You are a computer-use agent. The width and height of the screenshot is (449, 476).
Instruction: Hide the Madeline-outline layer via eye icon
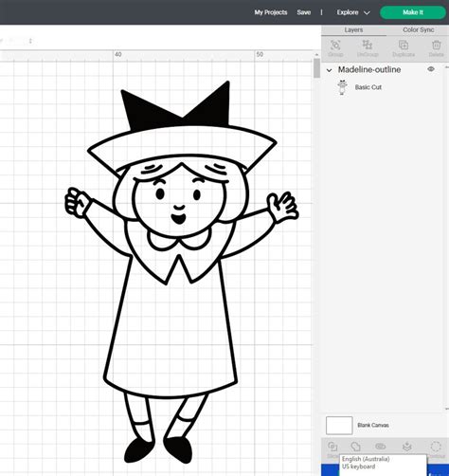[431, 69]
